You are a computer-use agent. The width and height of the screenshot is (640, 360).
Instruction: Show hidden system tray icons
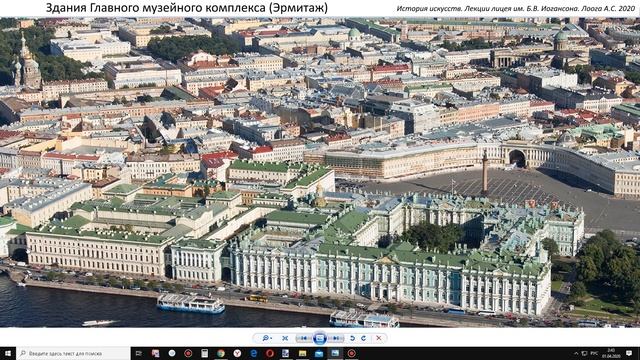pyautogui.click(x=576, y=353)
